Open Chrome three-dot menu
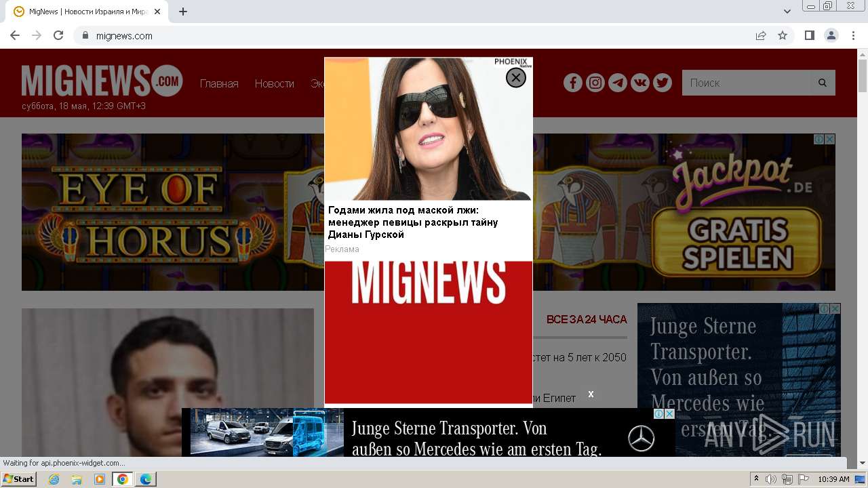 click(x=854, y=35)
